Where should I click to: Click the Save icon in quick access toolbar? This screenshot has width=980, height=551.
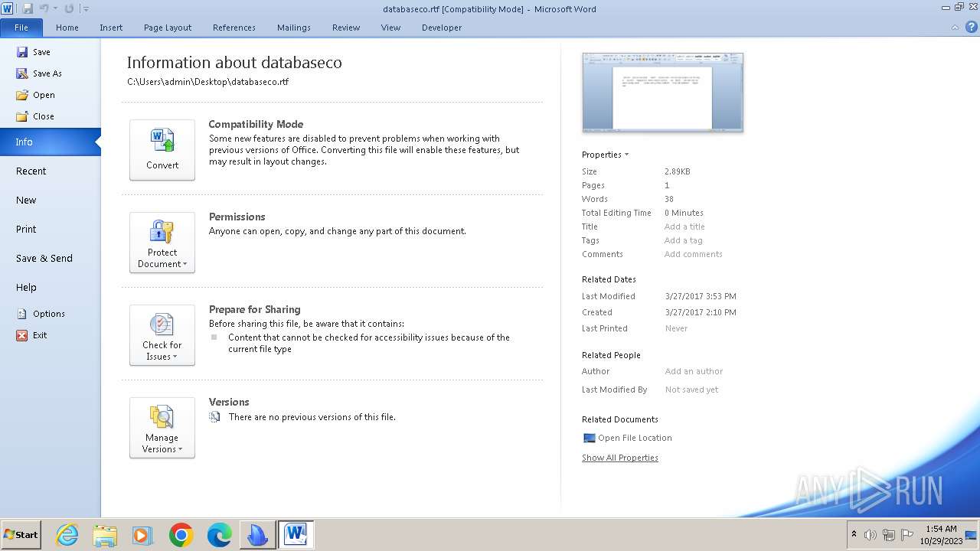pyautogui.click(x=28, y=8)
